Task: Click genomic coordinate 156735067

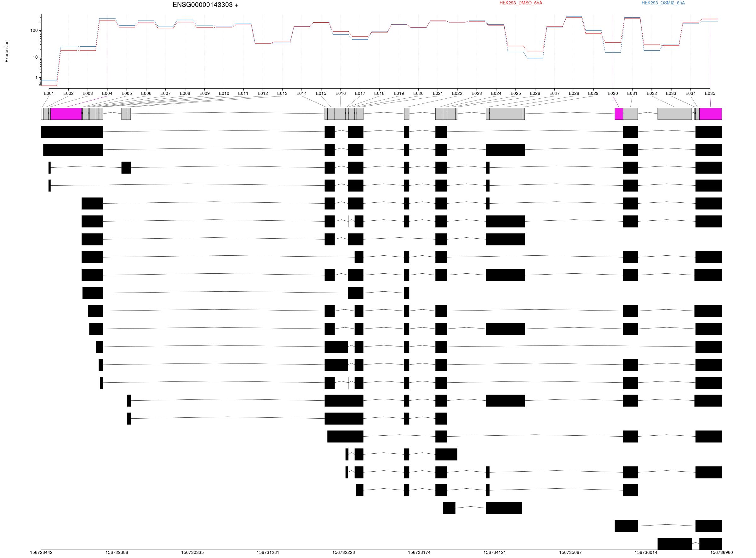Action: (570, 553)
